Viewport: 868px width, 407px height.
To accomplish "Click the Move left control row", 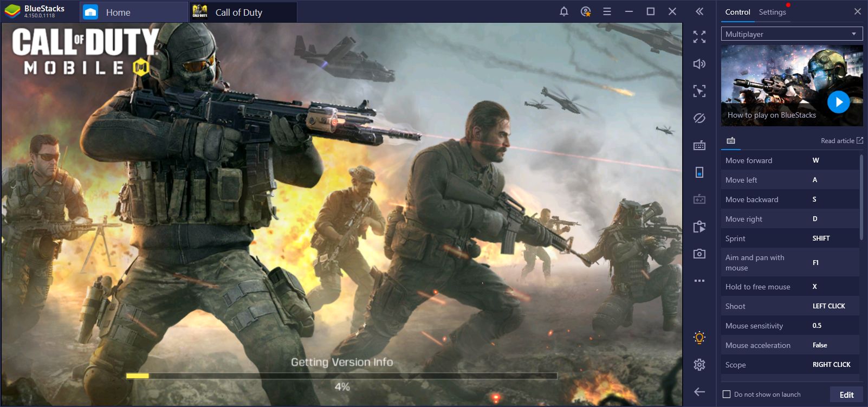I will coord(790,180).
